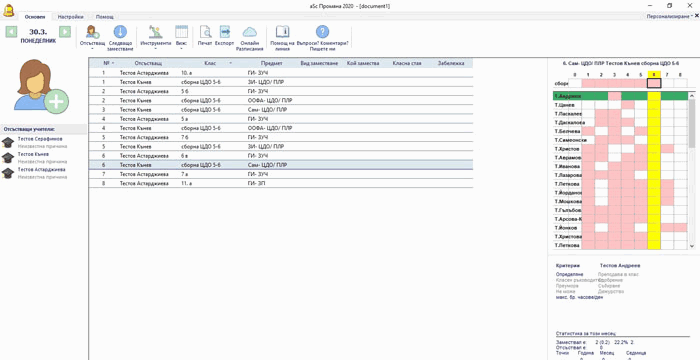700x360 pixels.
Task: Click graduation cap icon beside Тестов Астарджиева
Action: (8, 173)
